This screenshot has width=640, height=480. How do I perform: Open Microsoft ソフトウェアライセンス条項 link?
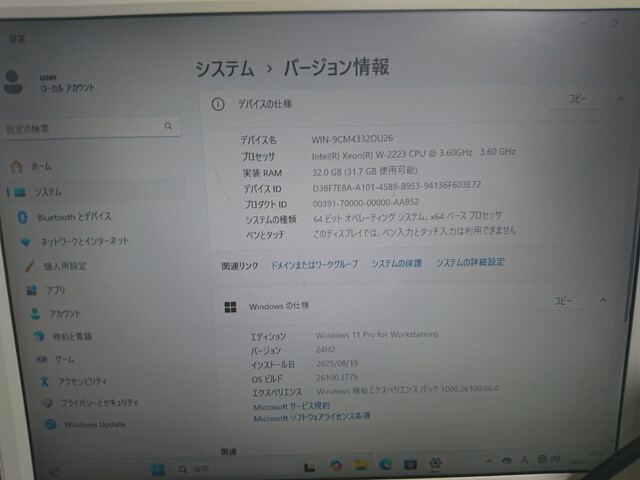pyautogui.click(x=312, y=417)
